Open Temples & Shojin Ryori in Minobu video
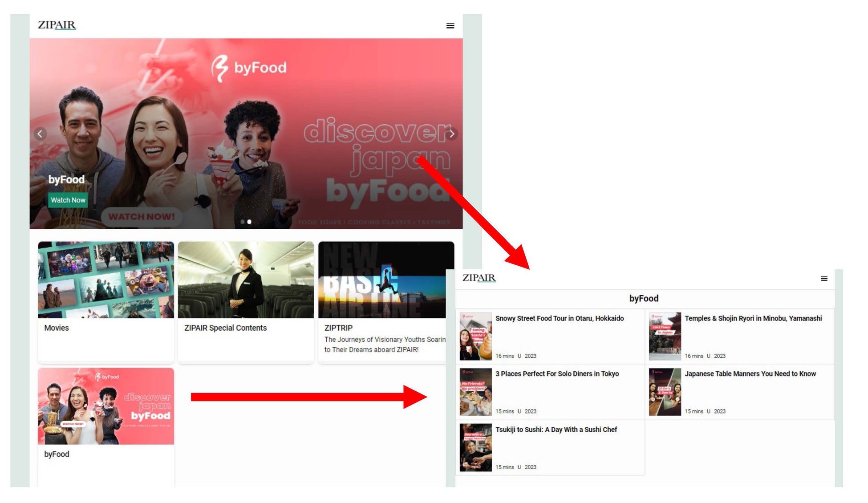The width and height of the screenshot is (868, 503). coord(753,319)
